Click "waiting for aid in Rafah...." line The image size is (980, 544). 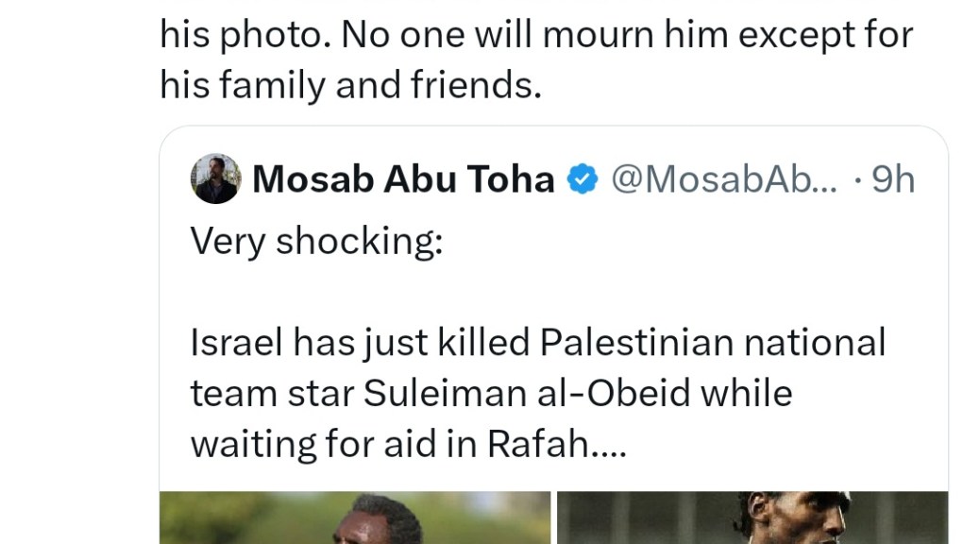[x=407, y=442]
